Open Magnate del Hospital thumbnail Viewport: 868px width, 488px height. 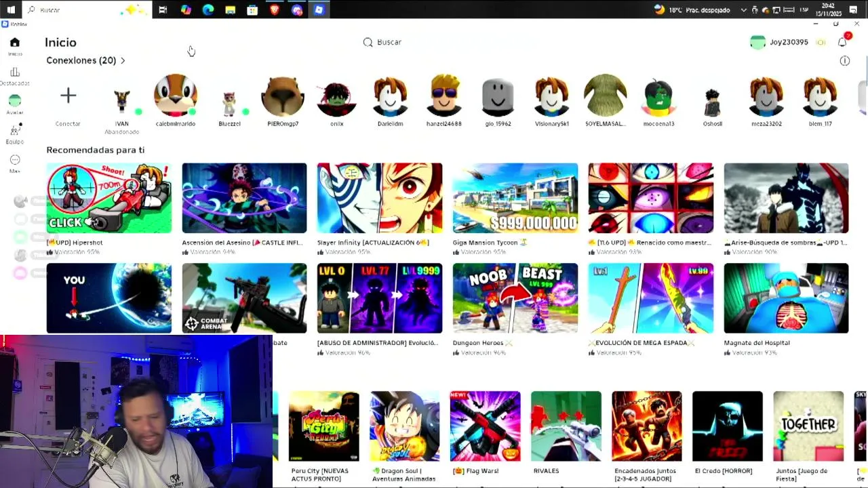(786, 298)
